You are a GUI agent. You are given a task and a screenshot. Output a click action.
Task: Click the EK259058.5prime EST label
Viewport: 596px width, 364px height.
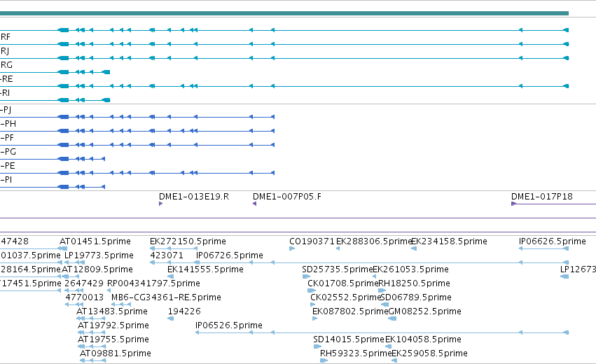(x=429, y=353)
